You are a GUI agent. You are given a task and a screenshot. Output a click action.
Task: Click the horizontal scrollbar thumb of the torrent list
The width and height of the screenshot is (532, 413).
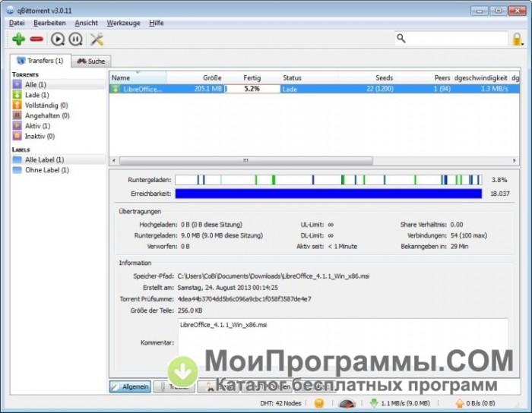246,161
